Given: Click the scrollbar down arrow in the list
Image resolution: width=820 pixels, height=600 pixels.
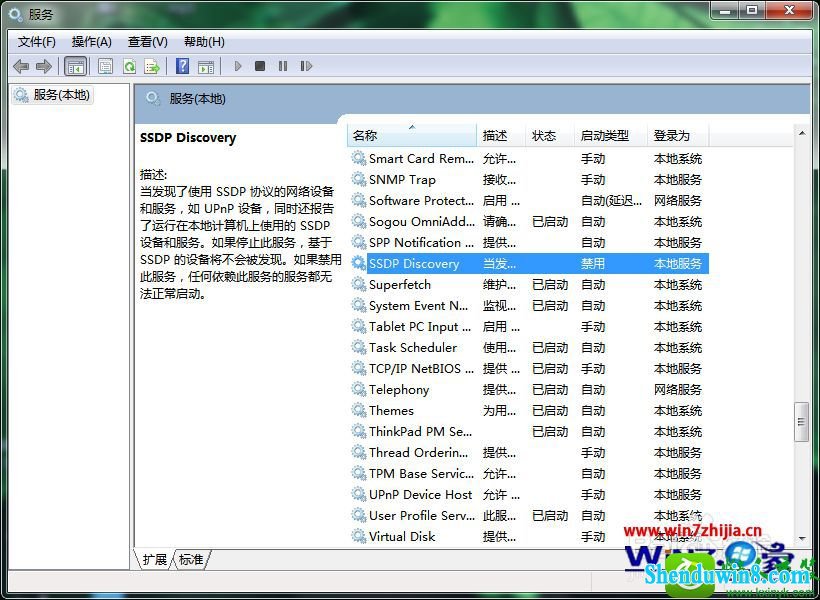Looking at the screenshot, I should tap(802, 538).
